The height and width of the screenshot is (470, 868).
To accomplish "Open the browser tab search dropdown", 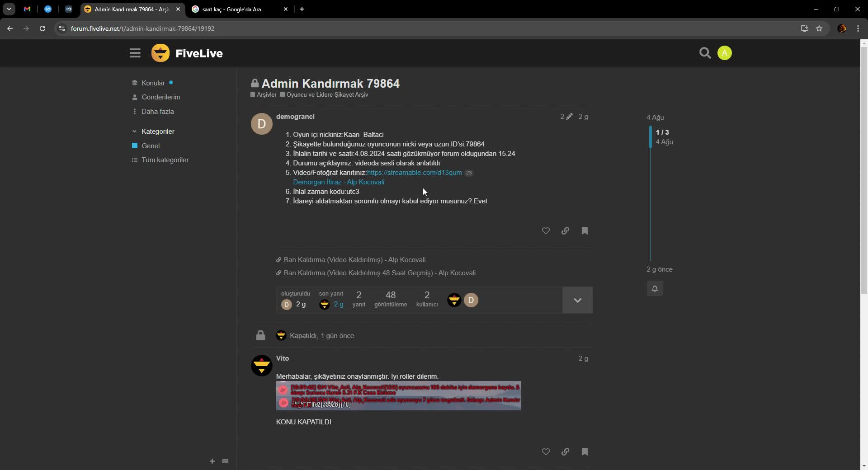I will pyautogui.click(x=9, y=9).
